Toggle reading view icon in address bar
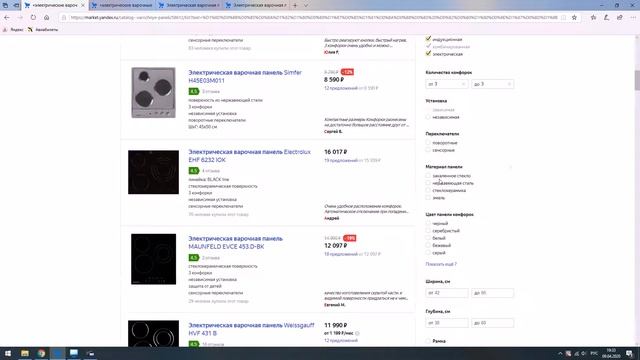The width and height of the screenshot is (640, 360). (564, 18)
